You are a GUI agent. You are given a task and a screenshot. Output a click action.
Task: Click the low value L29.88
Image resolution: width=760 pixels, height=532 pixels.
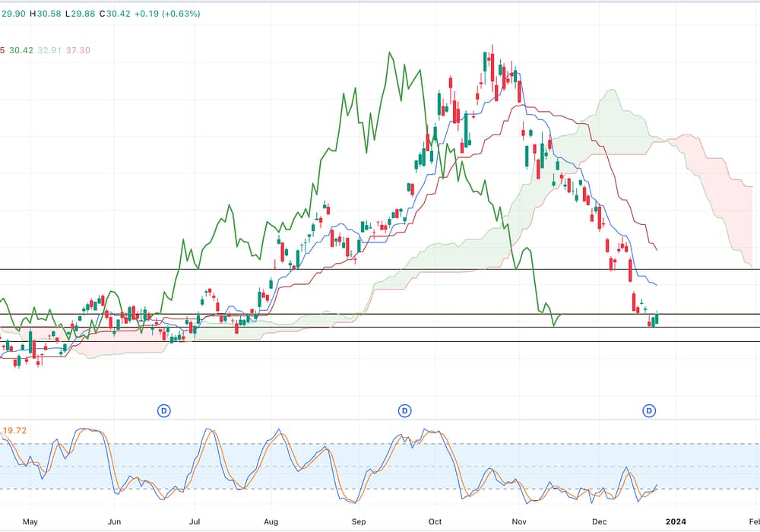[80, 14]
